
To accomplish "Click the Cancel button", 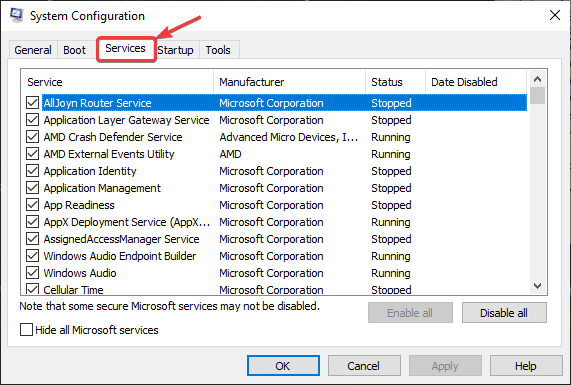I will click(x=364, y=366).
